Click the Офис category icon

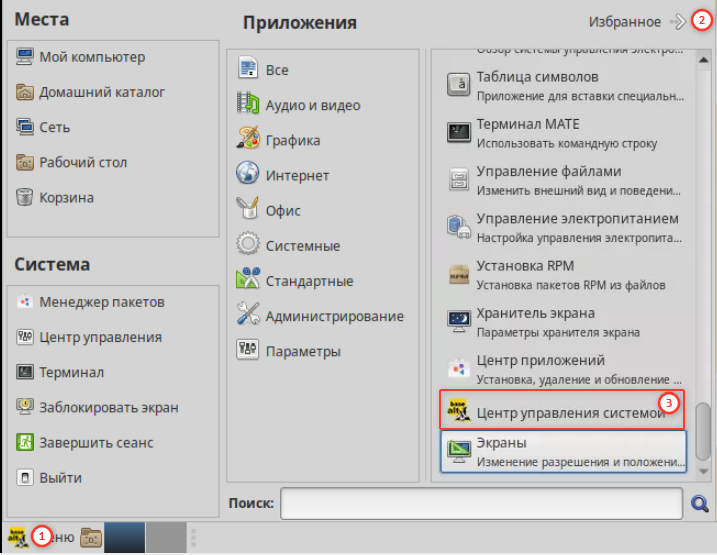[248, 210]
